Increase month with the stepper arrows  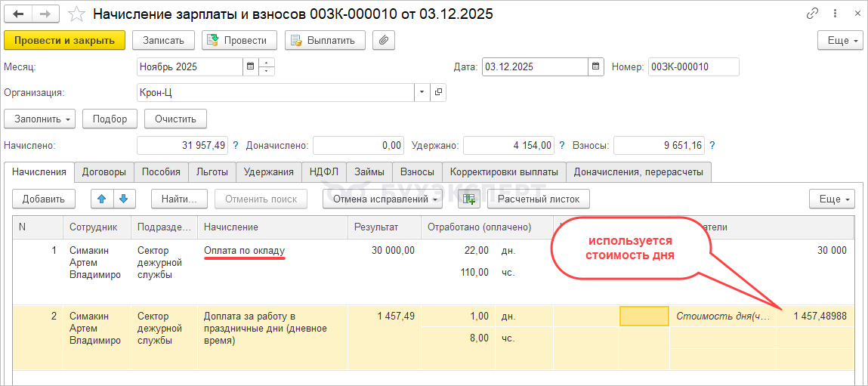click(x=267, y=63)
